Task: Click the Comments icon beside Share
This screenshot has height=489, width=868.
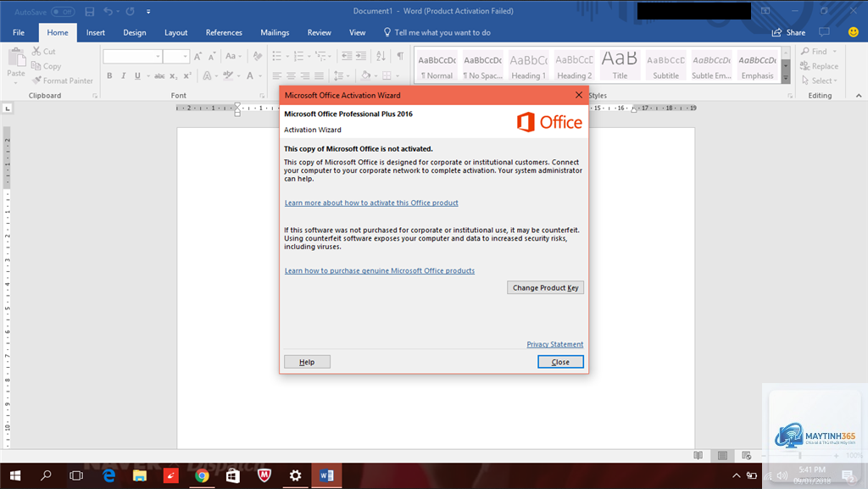Action: point(824,32)
